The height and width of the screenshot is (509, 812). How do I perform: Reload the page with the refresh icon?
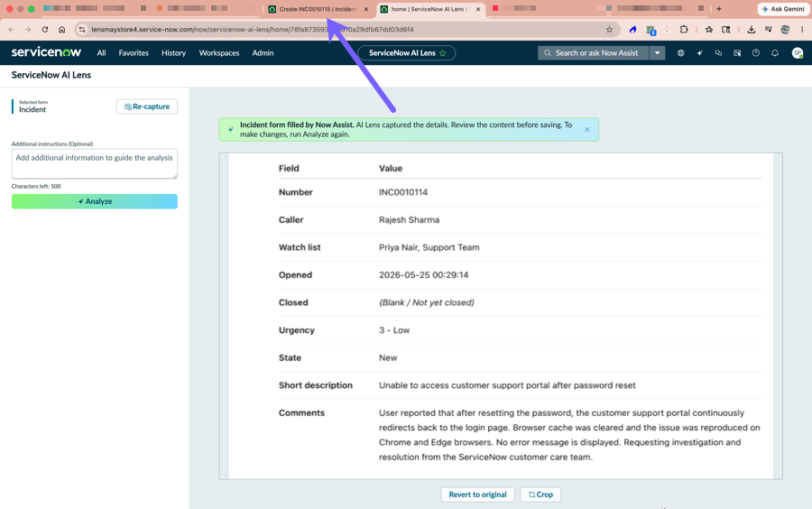[45, 30]
